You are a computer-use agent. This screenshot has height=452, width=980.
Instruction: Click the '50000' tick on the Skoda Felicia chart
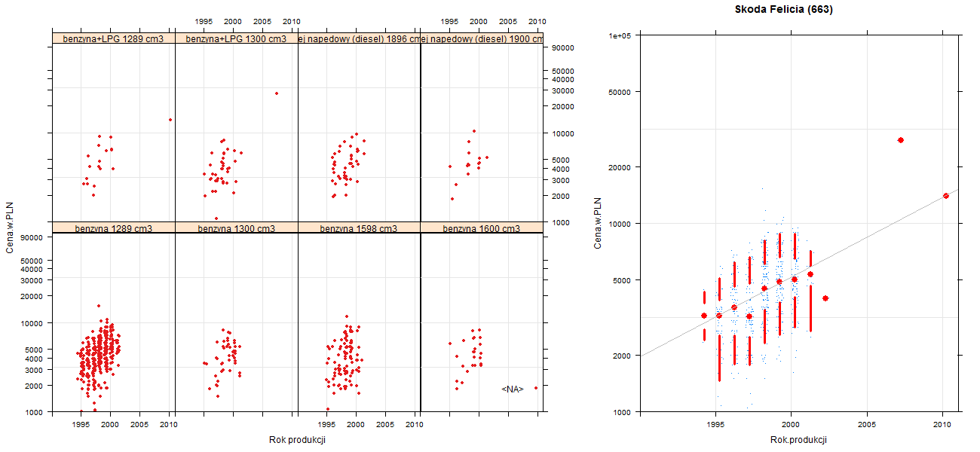(620, 92)
